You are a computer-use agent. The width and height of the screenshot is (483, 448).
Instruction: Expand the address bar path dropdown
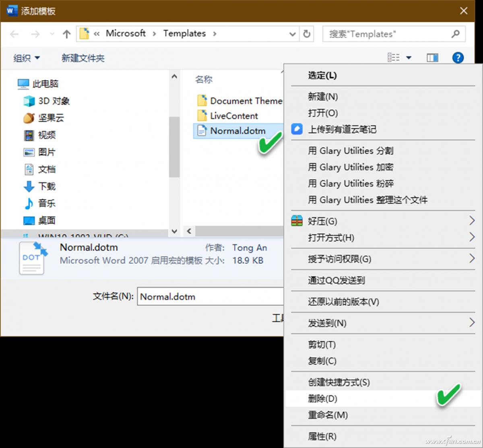coord(292,34)
